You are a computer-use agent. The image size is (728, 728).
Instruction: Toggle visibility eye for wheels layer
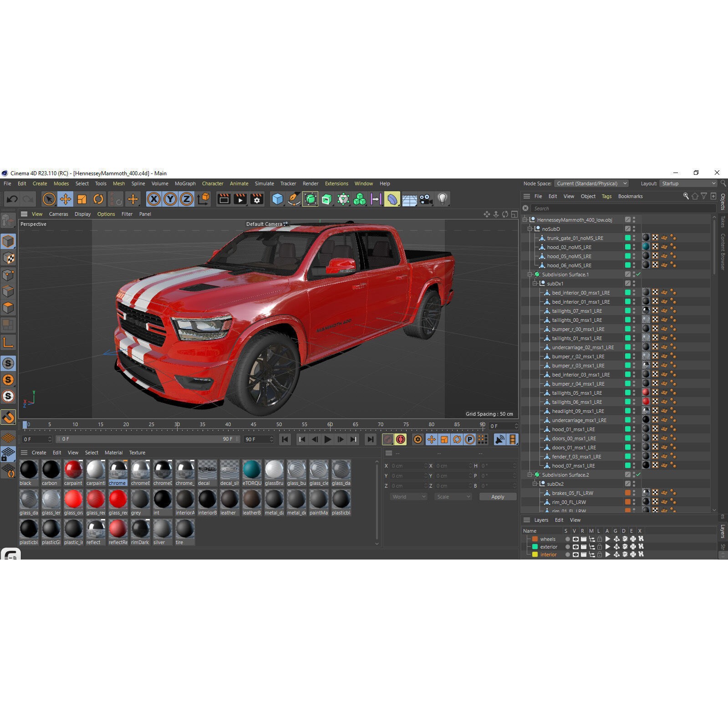575,539
